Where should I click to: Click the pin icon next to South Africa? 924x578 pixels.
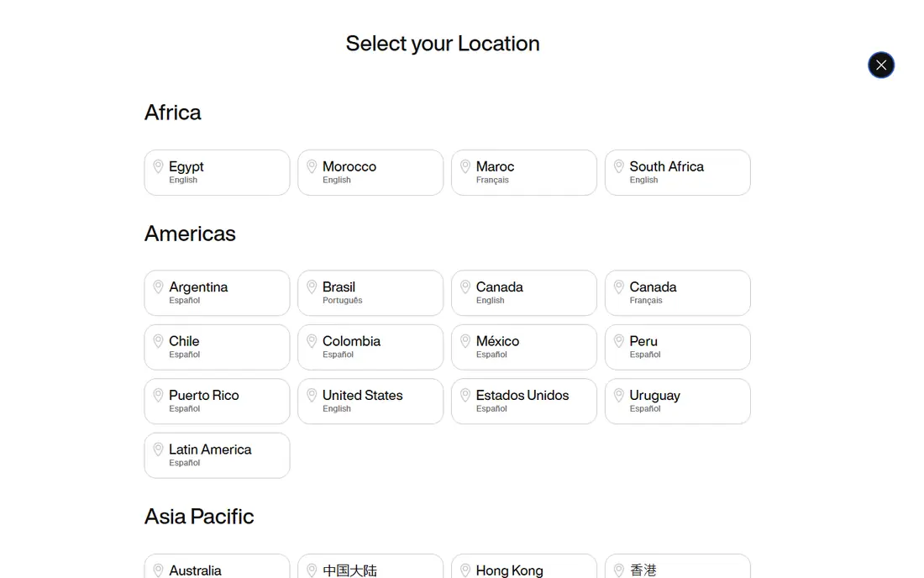point(619,166)
